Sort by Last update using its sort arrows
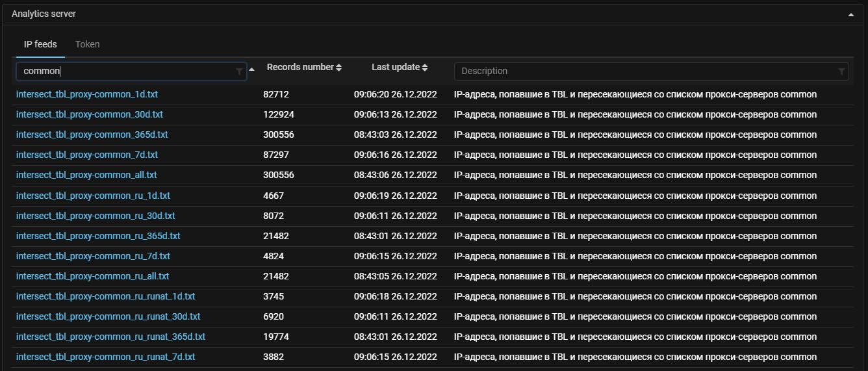868x371 pixels. 425,68
